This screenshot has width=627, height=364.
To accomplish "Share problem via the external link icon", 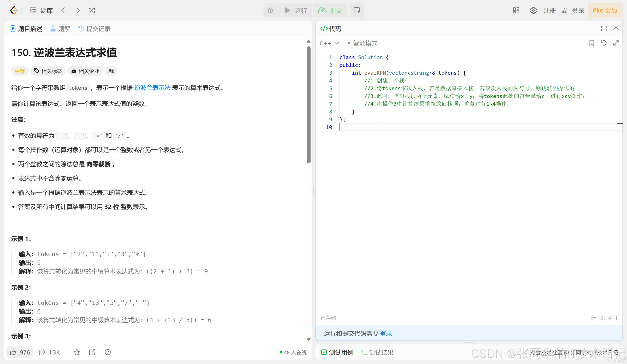I will (92, 352).
